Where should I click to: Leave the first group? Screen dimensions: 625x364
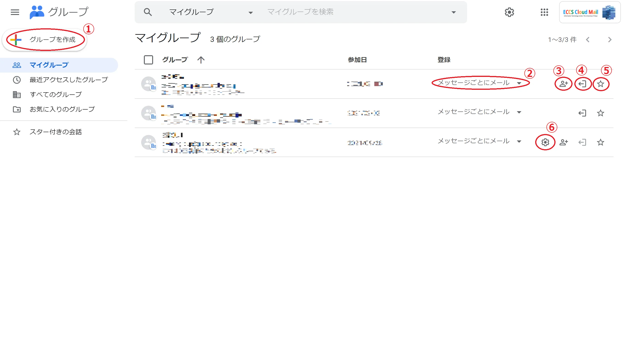pyautogui.click(x=582, y=84)
